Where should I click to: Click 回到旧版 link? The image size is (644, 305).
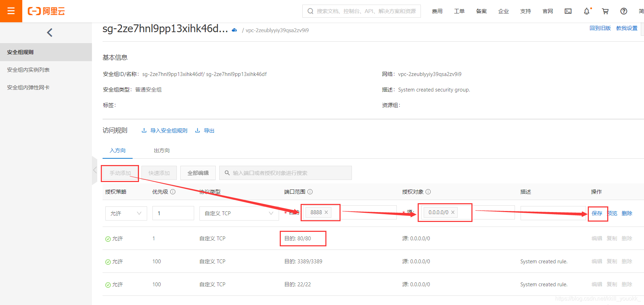[600, 28]
